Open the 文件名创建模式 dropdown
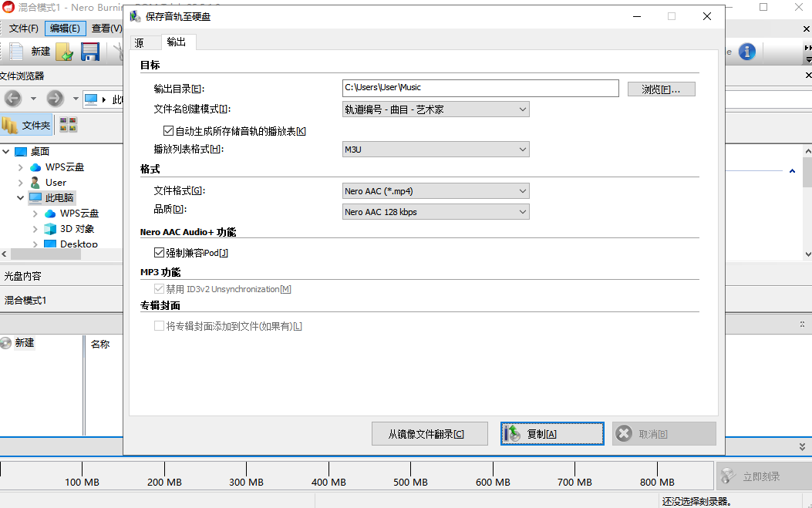Image resolution: width=812 pixels, height=508 pixels. 436,109
